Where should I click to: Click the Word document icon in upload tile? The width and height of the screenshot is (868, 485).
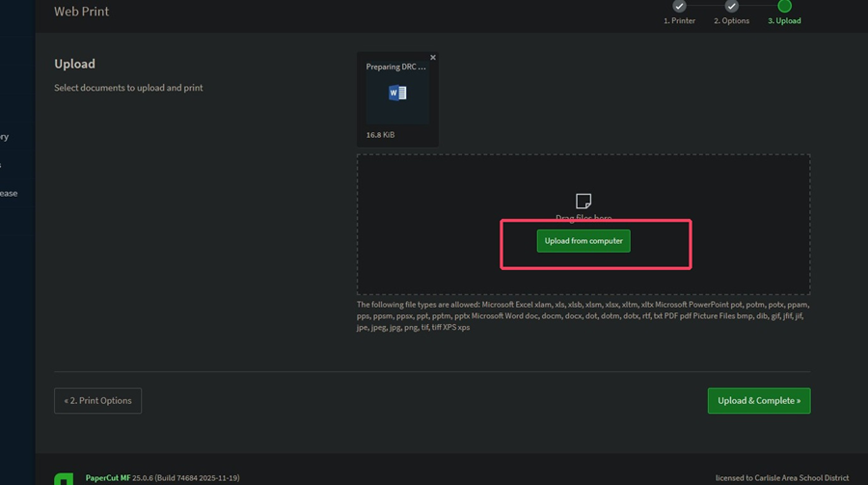click(397, 93)
